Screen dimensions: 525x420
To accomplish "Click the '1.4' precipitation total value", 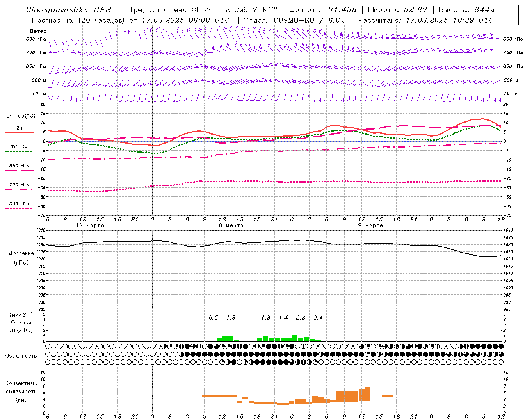I will click(283, 317).
